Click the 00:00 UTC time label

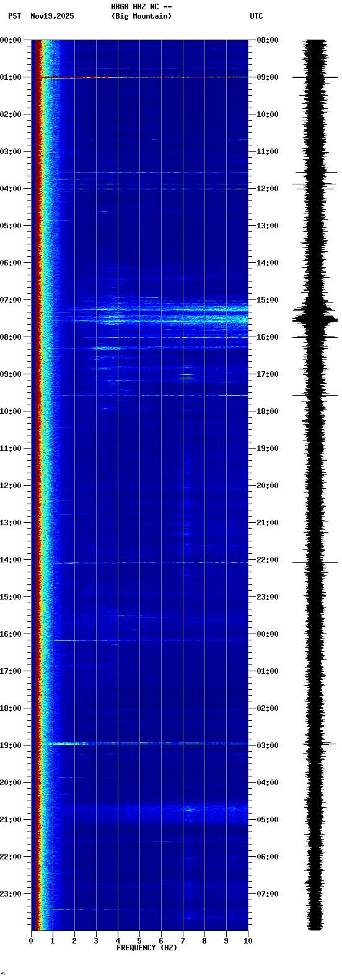tap(268, 634)
